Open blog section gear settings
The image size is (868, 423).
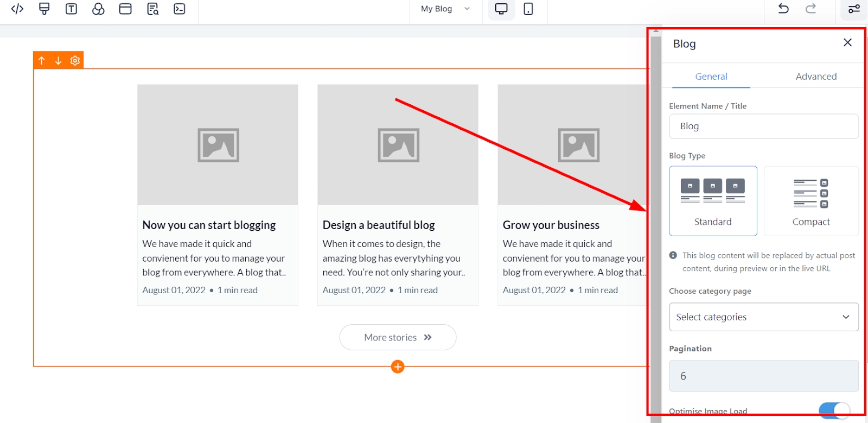click(75, 60)
